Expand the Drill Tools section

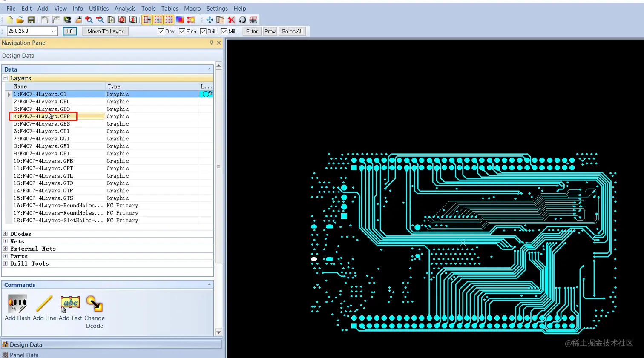pyautogui.click(x=5, y=263)
